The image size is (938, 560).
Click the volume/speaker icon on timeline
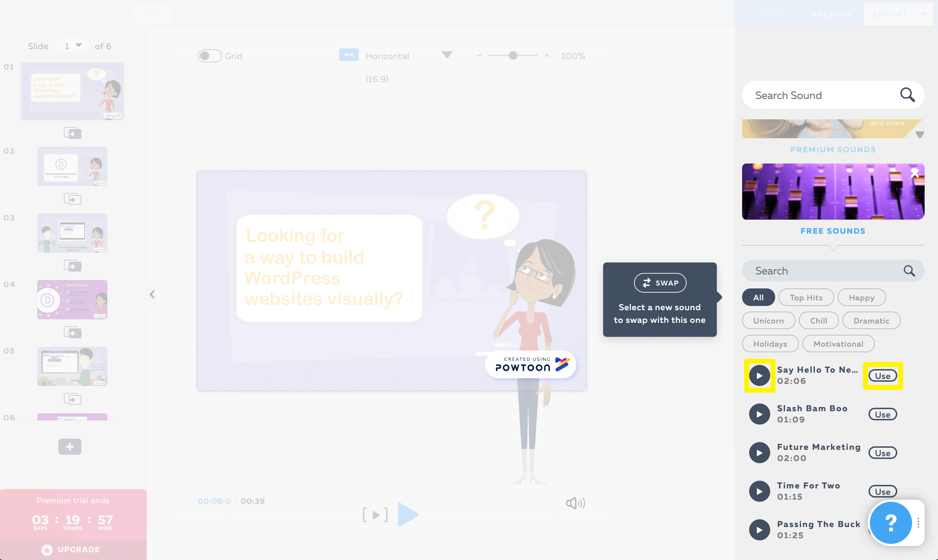(575, 503)
